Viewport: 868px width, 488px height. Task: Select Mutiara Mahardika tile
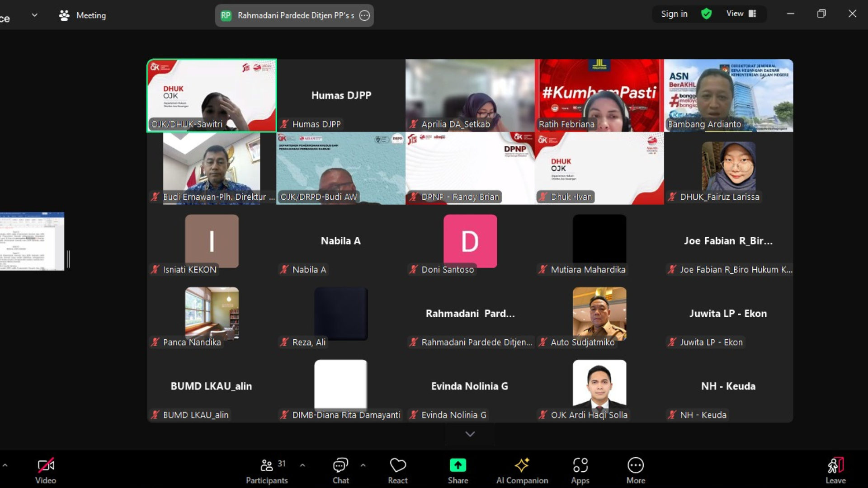599,241
